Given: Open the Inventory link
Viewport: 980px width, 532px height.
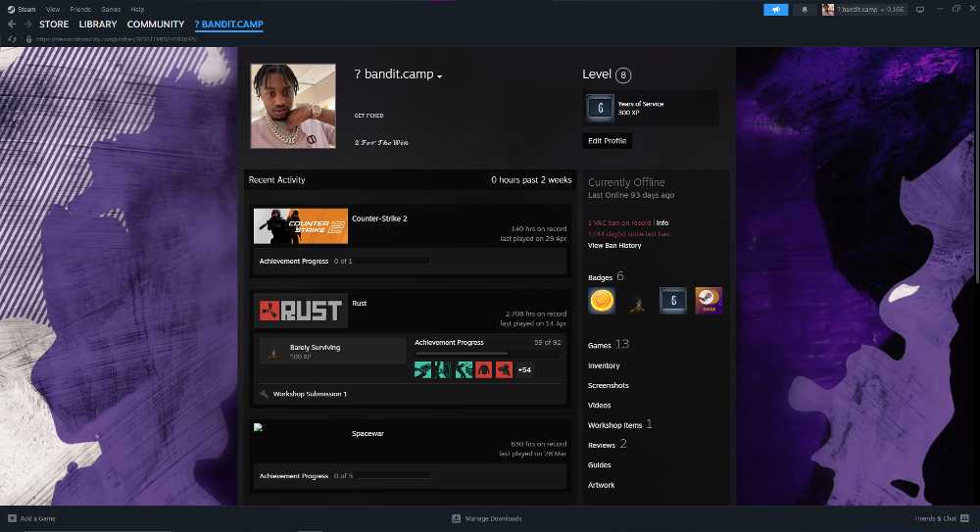Looking at the screenshot, I should click(604, 365).
